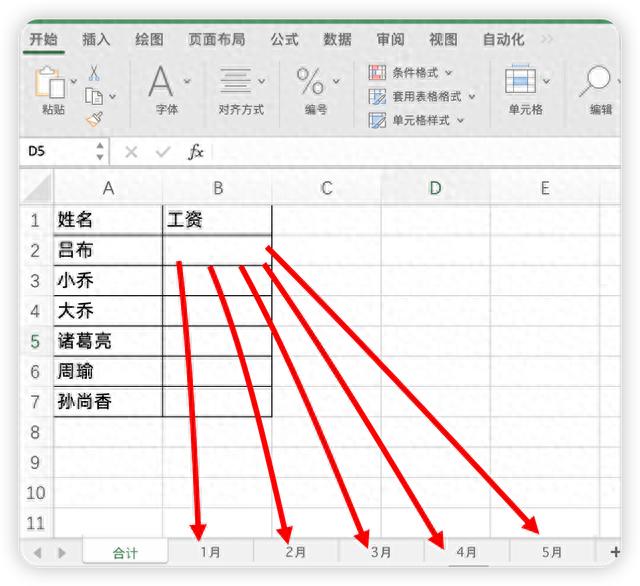Open the 2月 sheet tab

(x=296, y=552)
